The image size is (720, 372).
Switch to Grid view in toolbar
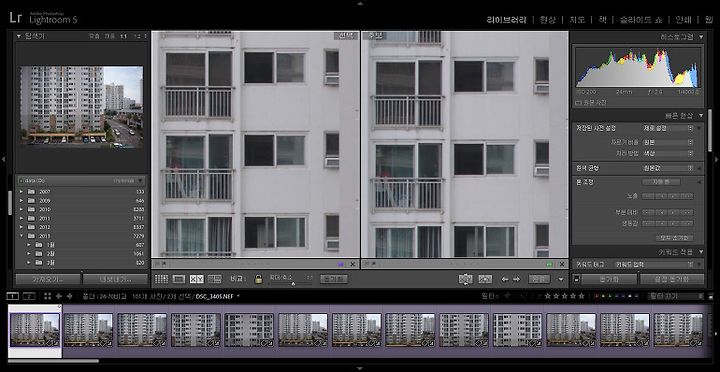161,279
